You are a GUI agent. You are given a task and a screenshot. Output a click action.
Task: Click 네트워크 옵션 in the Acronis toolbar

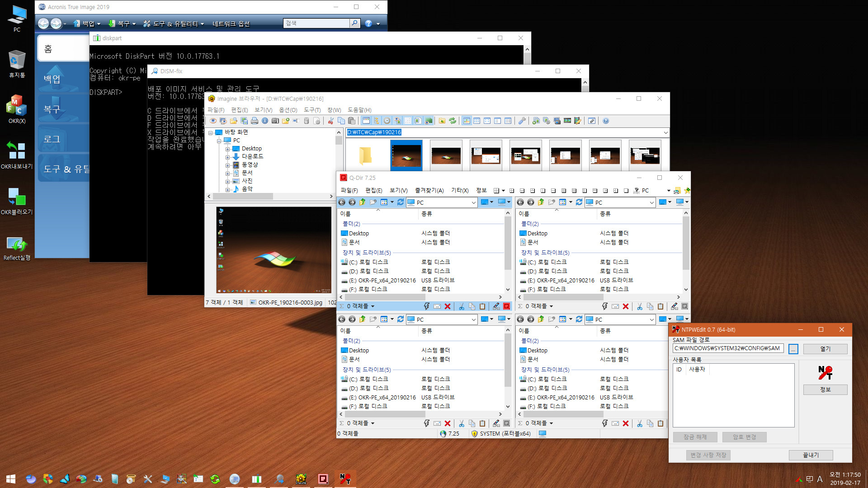click(231, 23)
